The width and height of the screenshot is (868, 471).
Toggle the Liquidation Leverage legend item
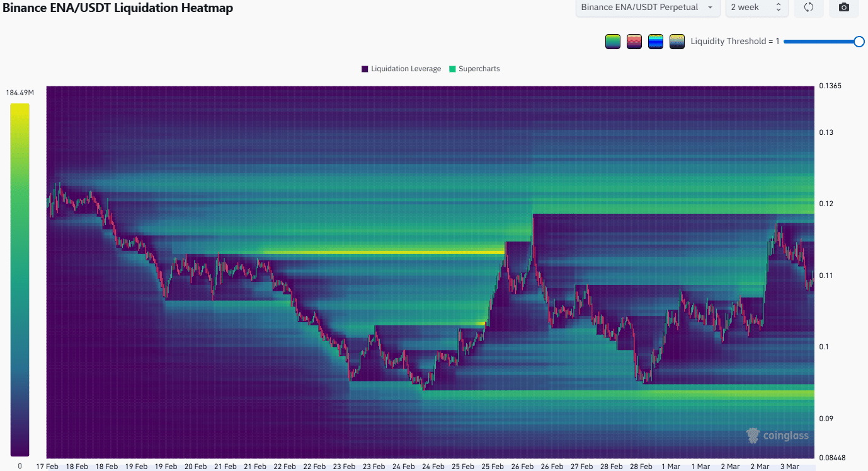tap(401, 69)
